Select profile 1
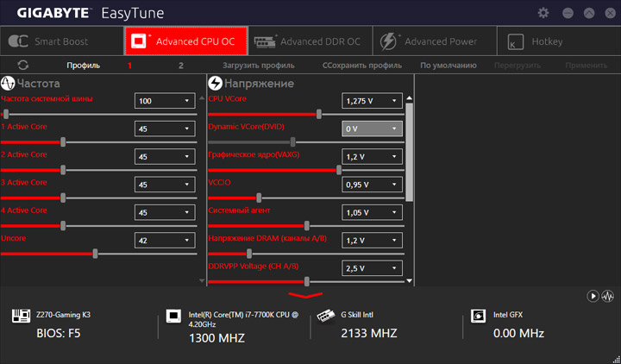The height and width of the screenshot is (364, 621). 129,66
